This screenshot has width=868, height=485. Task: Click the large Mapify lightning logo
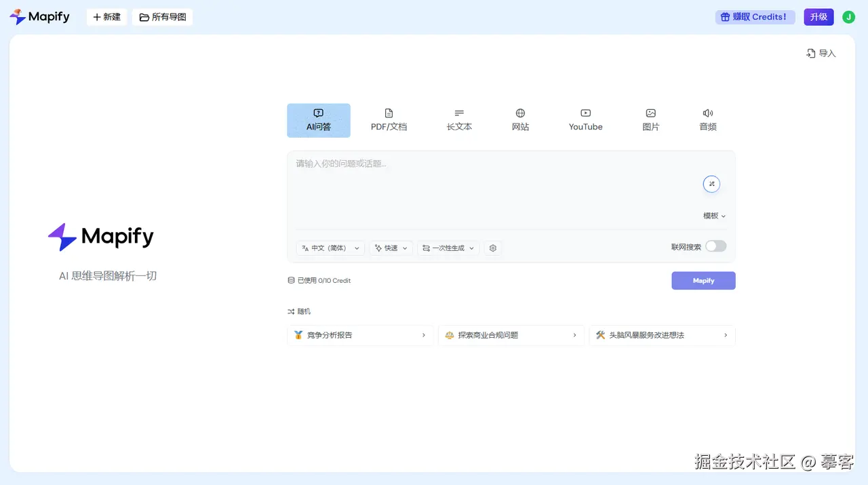point(101,237)
